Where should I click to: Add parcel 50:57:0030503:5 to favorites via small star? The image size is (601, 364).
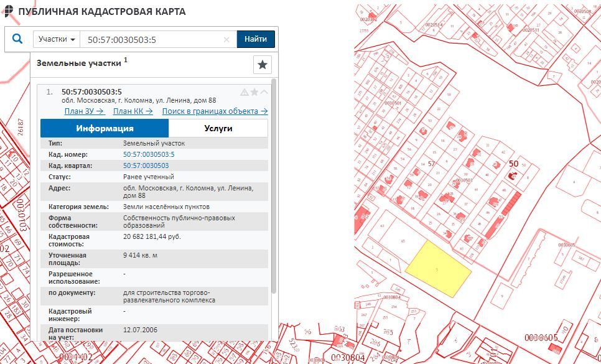coord(254,93)
